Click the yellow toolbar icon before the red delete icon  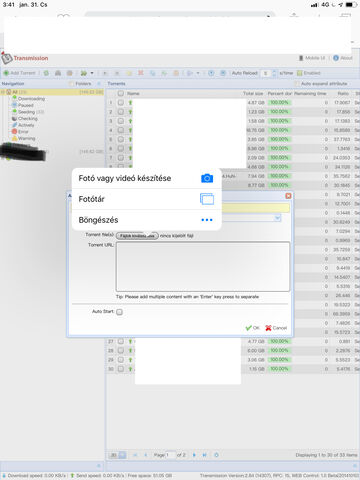coord(129,73)
